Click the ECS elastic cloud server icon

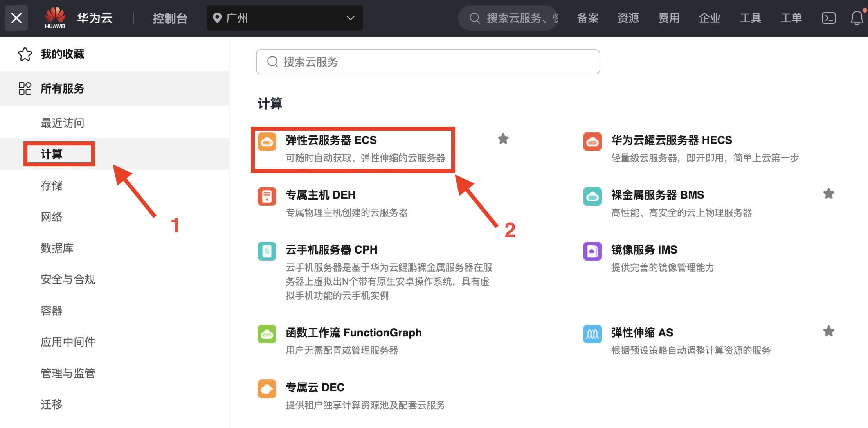coord(267,142)
